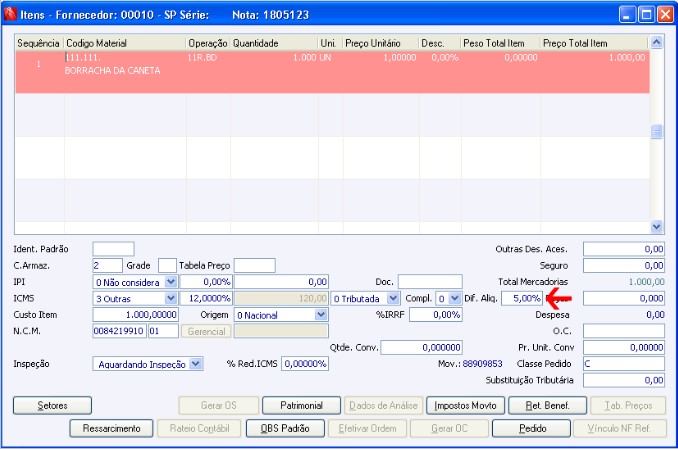
Task: Expand the ICMS 3 Outras dropdown
Action: click(x=171, y=298)
